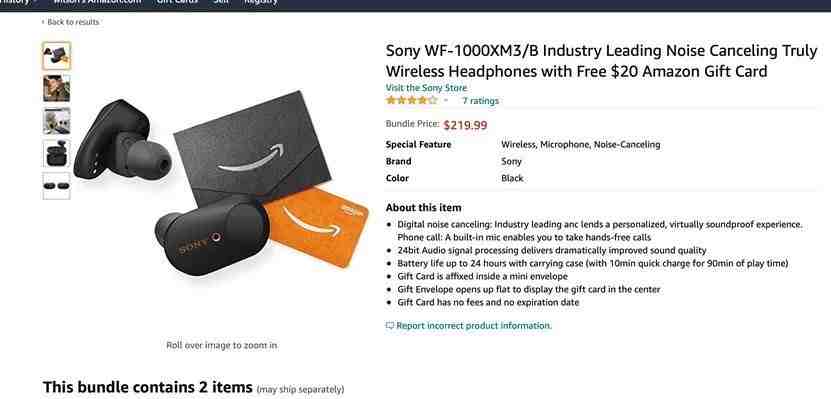The image size is (831, 399).
Task: Select the earbuds with gift card thumbnail
Action: point(56,56)
